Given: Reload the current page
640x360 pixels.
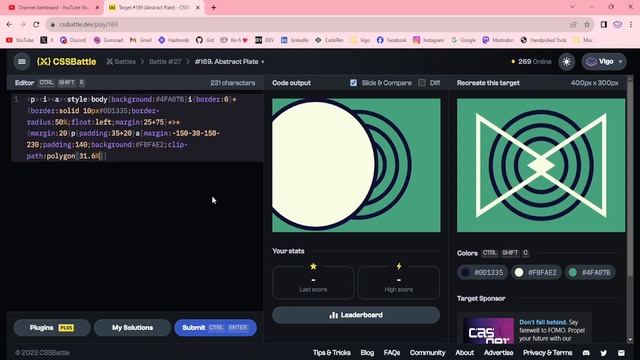Looking at the screenshot, I should (x=36, y=24).
